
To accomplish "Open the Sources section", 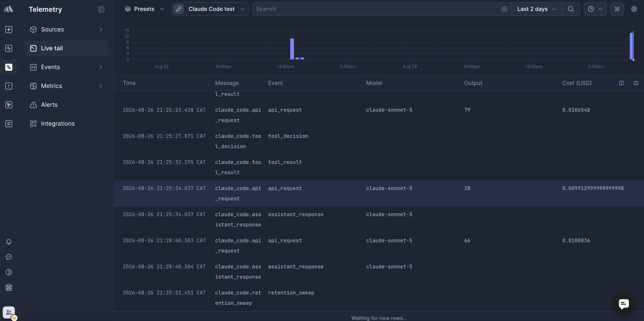I will coord(67,30).
